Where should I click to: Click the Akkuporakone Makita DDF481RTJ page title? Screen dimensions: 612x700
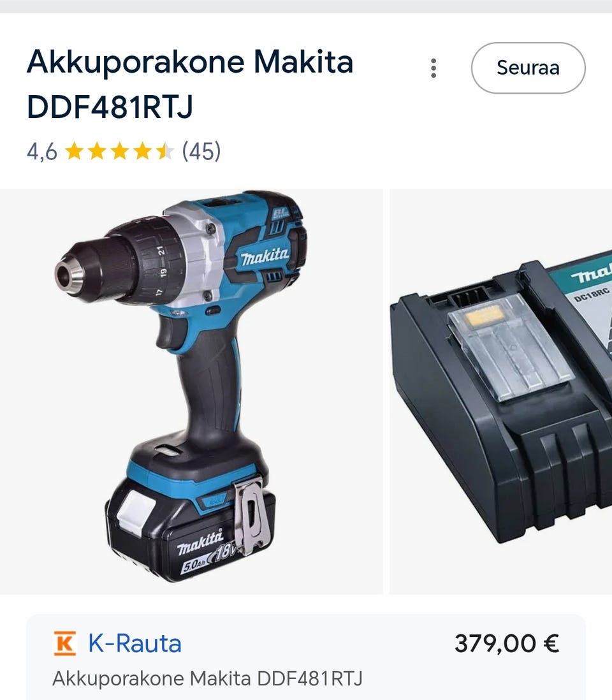pos(190,84)
